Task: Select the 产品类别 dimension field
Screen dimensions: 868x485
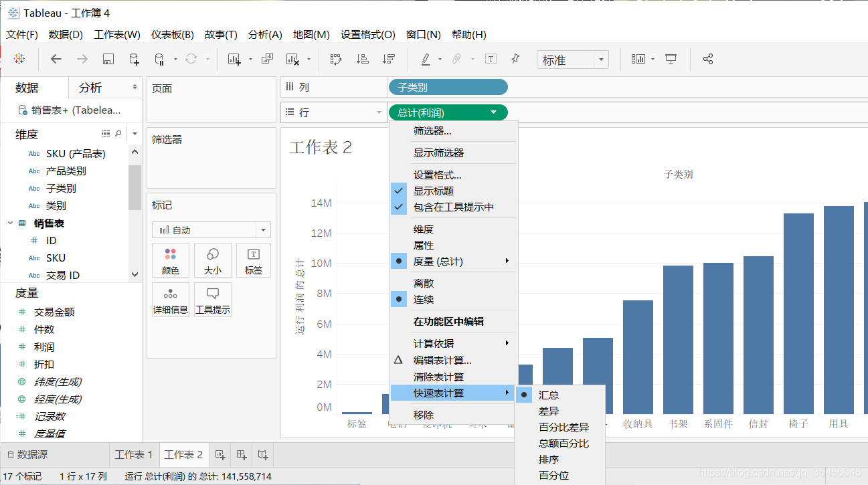Action: pos(66,171)
